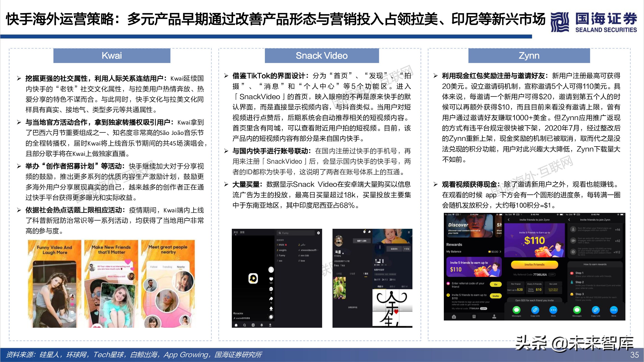Tap the spinning music disc on Snack Video feed
Viewport: 644px width, 362px height.
[271, 317]
